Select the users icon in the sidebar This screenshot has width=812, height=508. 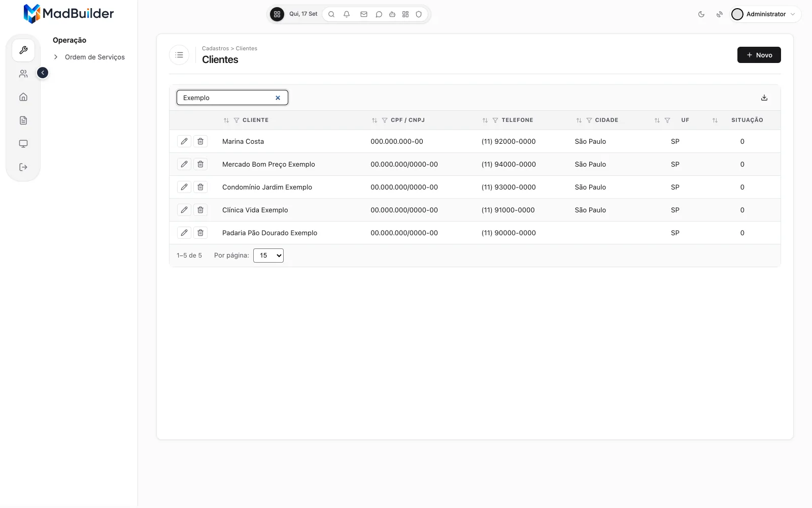[x=23, y=74]
